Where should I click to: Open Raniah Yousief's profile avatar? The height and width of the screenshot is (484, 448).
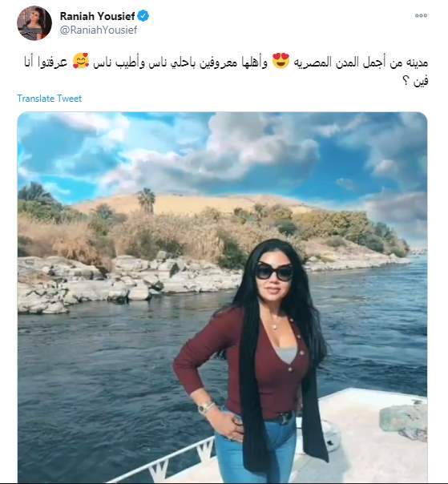[34, 23]
